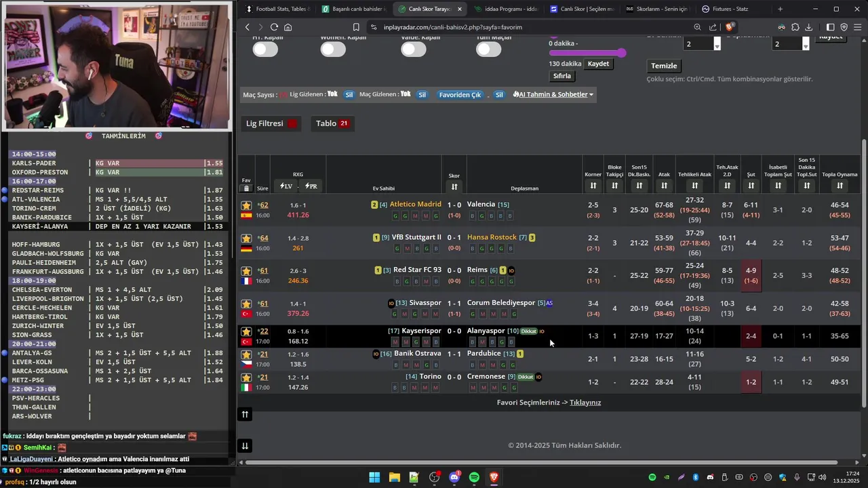Switch to Canlı Skor | Seçilen tab
868x488 pixels.
coord(582,9)
